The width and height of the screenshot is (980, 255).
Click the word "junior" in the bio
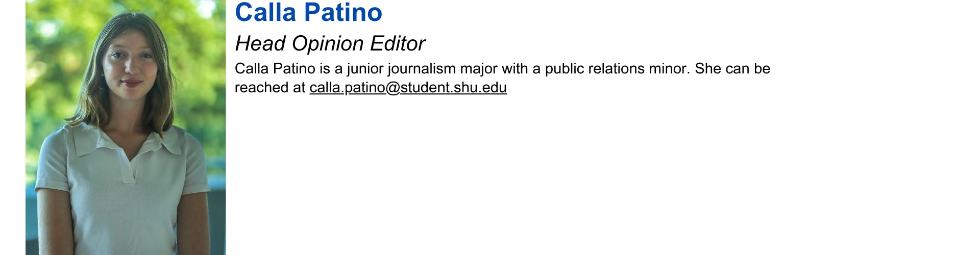(x=364, y=69)
